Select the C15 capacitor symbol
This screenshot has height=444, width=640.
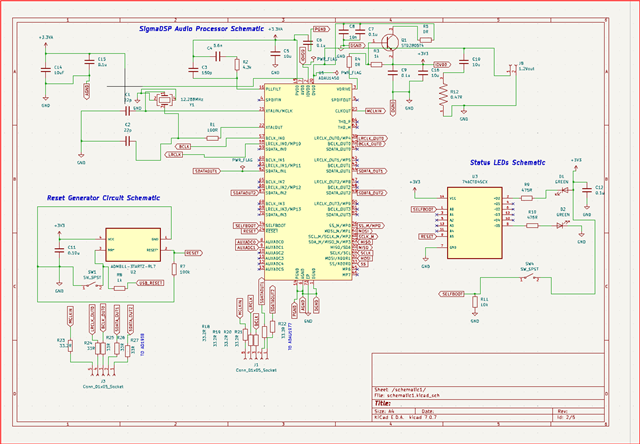tap(89, 62)
